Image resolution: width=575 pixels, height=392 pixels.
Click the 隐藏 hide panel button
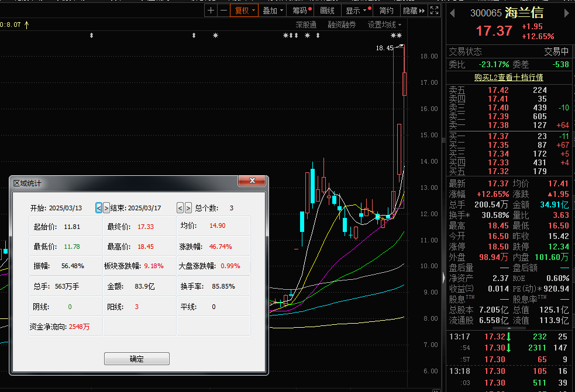pos(414,11)
